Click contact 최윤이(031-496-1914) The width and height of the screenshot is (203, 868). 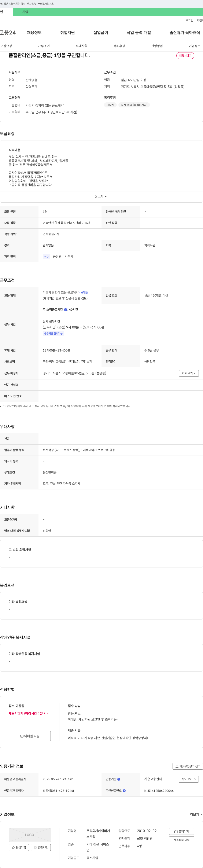[x=58, y=791]
